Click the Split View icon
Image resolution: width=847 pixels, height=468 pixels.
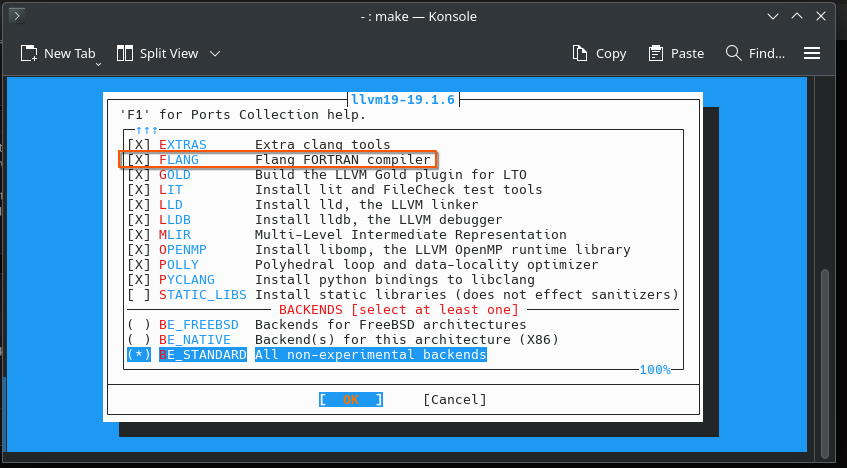(x=125, y=53)
